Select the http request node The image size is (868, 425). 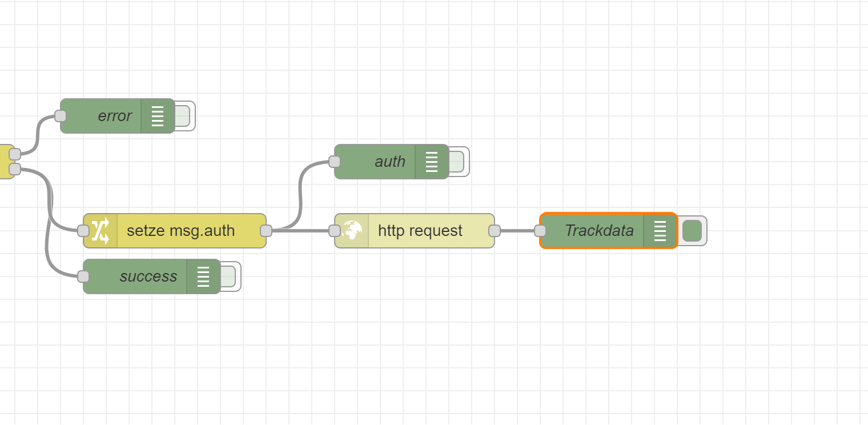pos(415,231)
